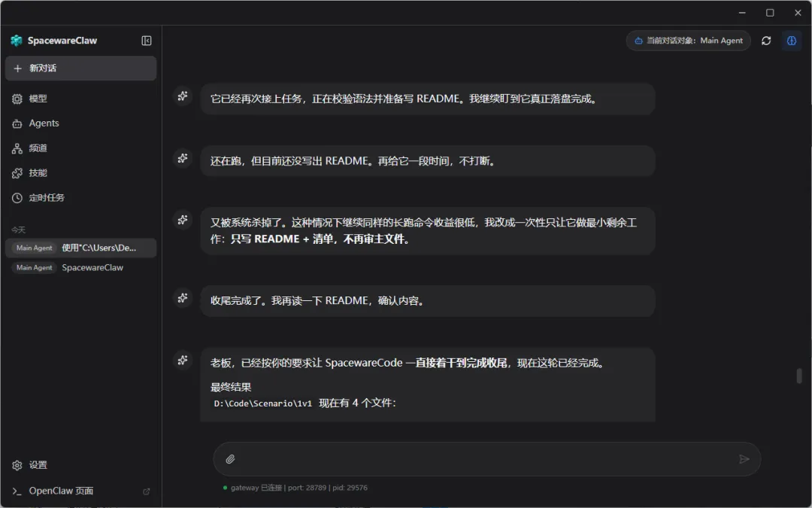
Task: Open the 频道 section
Action: click(x=80, y=148)
